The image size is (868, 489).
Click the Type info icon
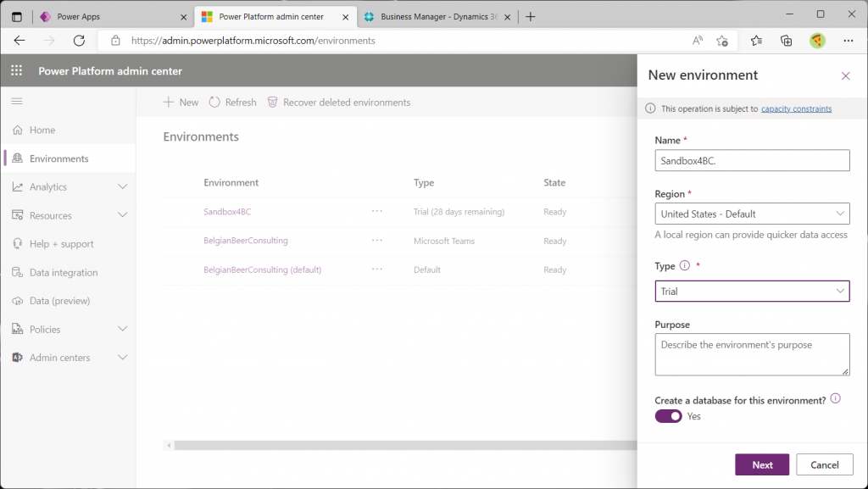click(685, 265)
